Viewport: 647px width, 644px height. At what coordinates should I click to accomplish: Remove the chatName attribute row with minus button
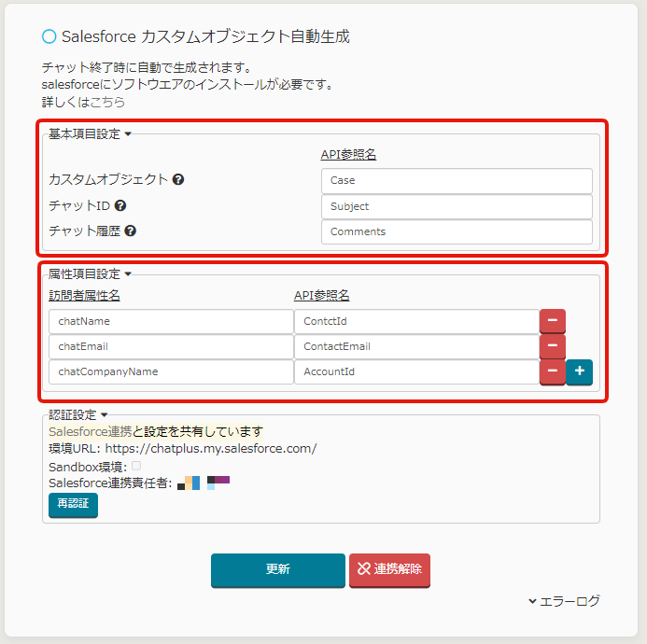553,321
